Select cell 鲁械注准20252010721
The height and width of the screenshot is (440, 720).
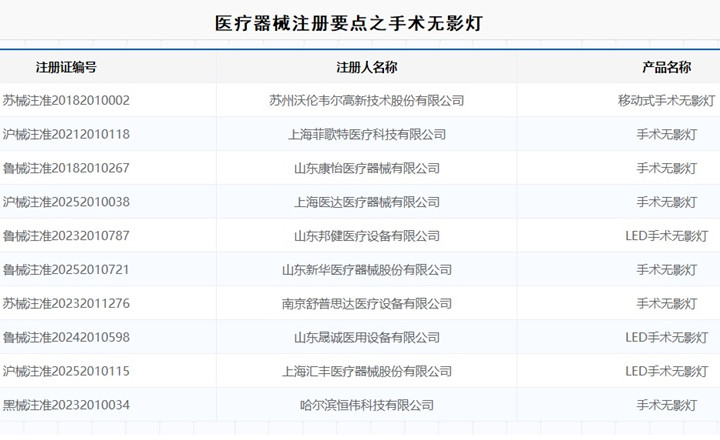tap(66, 270)
